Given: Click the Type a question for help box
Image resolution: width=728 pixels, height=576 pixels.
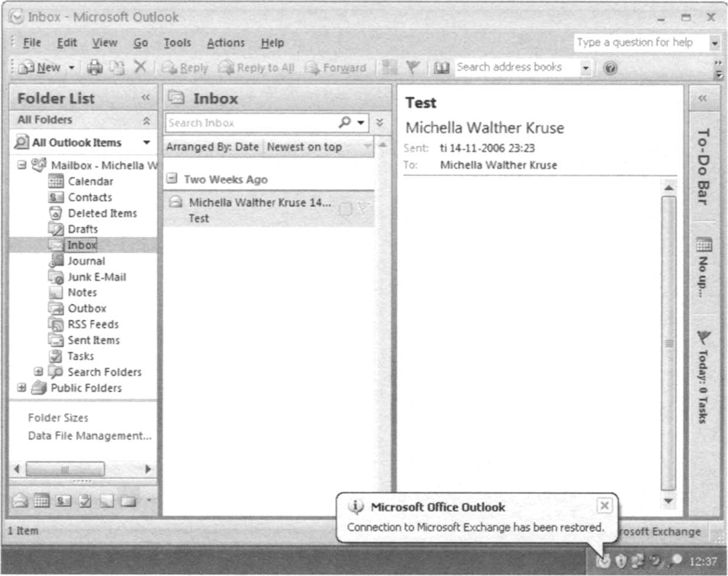Looking at the screenshot, I should click(640, 42).
